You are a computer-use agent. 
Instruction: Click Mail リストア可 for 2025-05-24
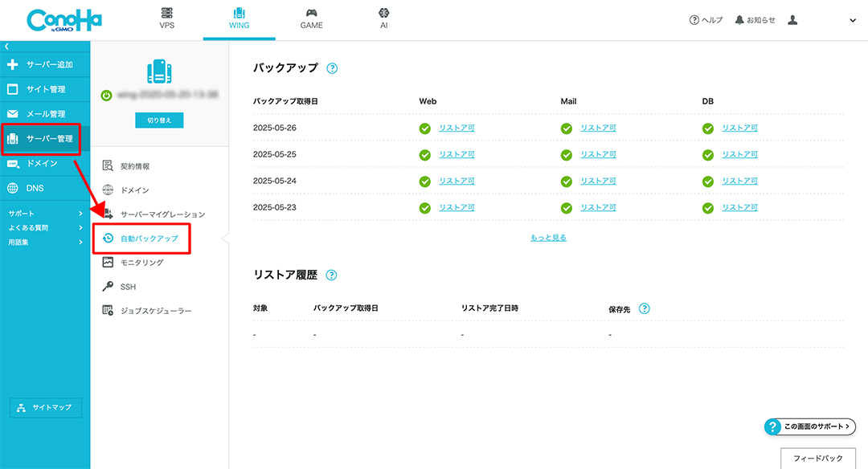[x=599, y=181]
